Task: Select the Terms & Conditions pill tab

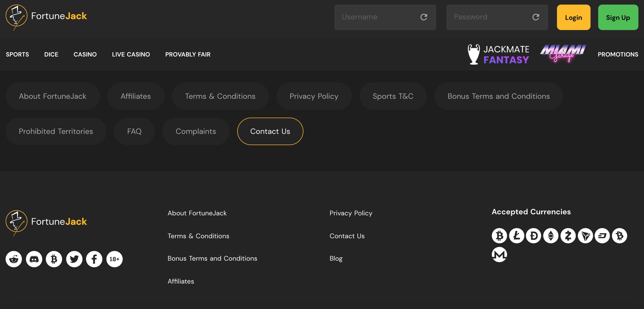Action: coord(220,96)
